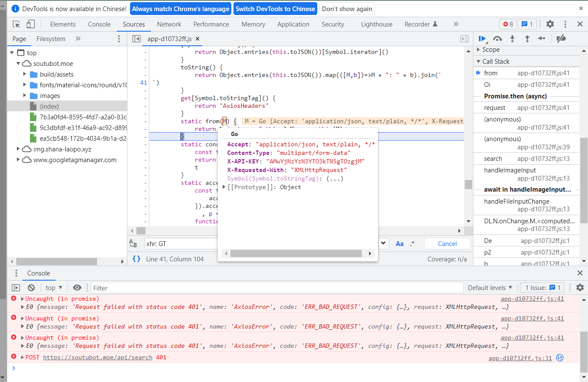Expand the img.shana-laopo.xyz domain
This screenshot has height=382, width=588.
[x=18, y=149]
